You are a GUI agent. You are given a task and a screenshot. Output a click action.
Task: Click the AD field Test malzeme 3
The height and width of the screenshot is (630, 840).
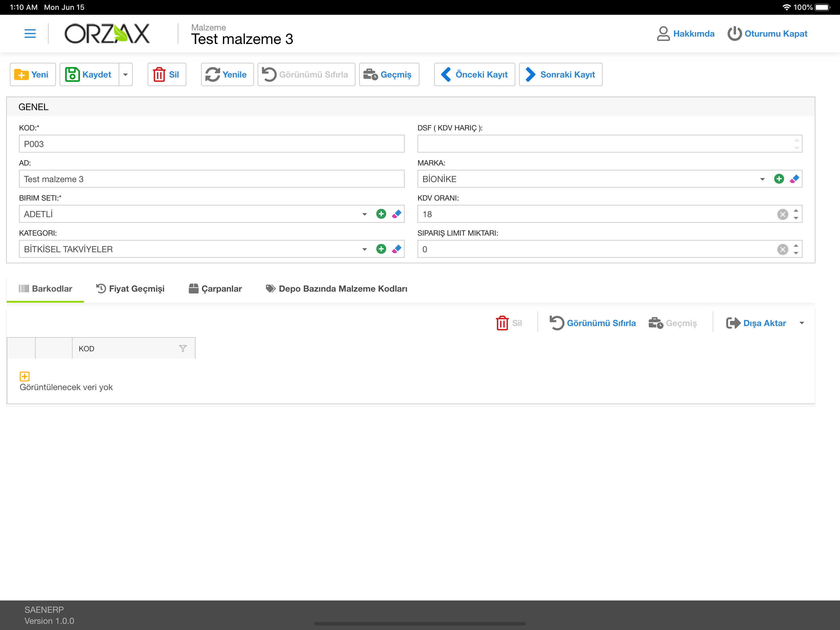pyautogui.click(x=212, y=179)
